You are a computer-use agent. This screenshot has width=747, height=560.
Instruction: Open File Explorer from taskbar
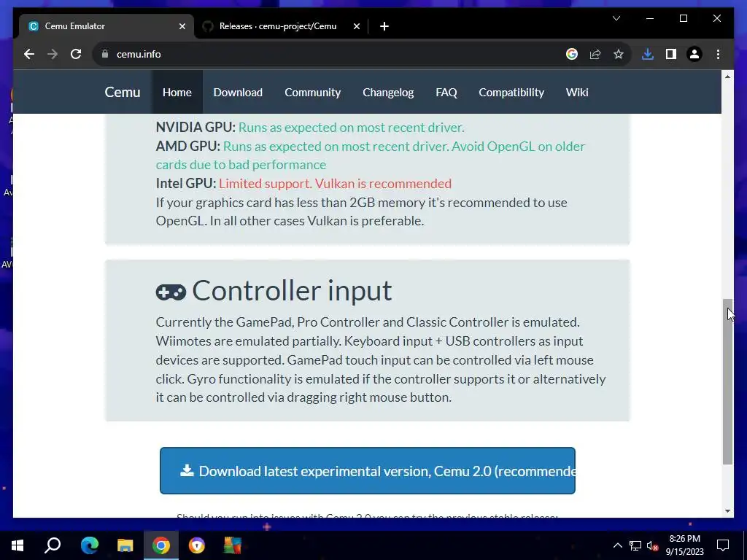point(125,545)
